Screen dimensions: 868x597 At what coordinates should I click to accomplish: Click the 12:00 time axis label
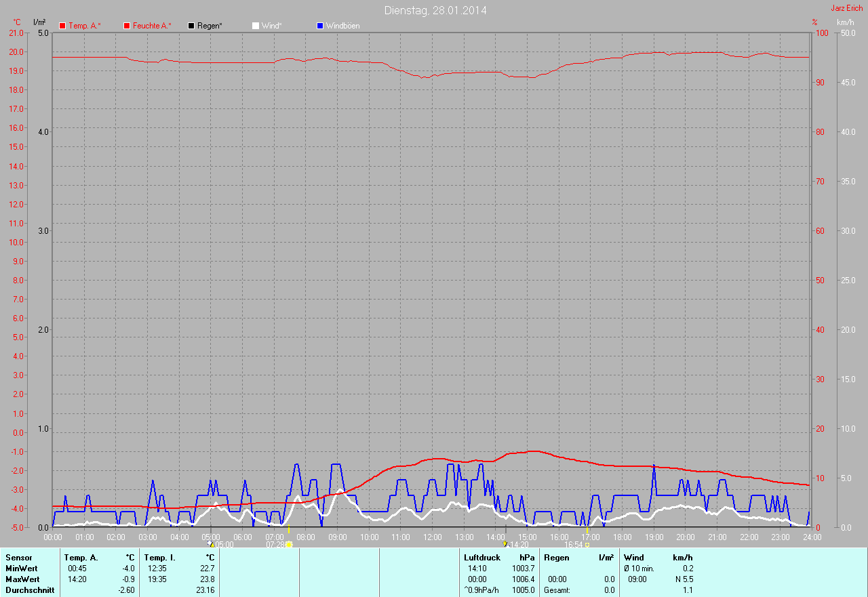click(433, 537)
